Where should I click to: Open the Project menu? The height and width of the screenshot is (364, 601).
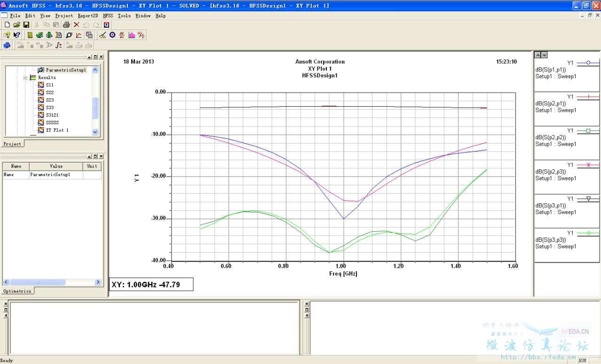click(64, 16)
